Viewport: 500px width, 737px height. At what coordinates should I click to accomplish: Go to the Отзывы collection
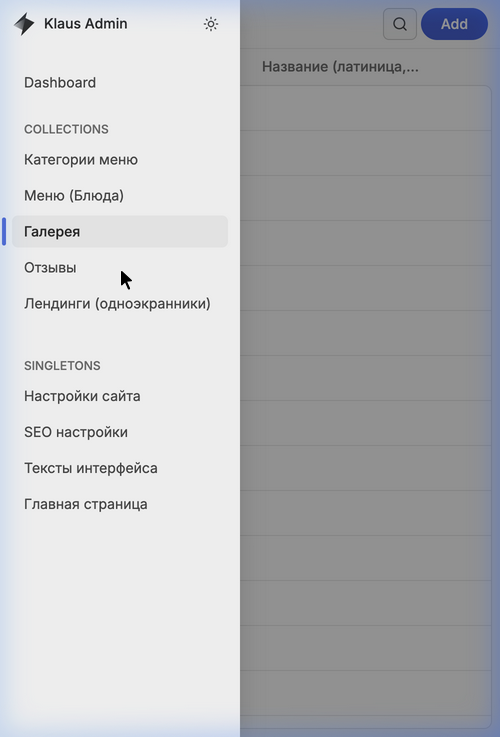tap(50, 268)
